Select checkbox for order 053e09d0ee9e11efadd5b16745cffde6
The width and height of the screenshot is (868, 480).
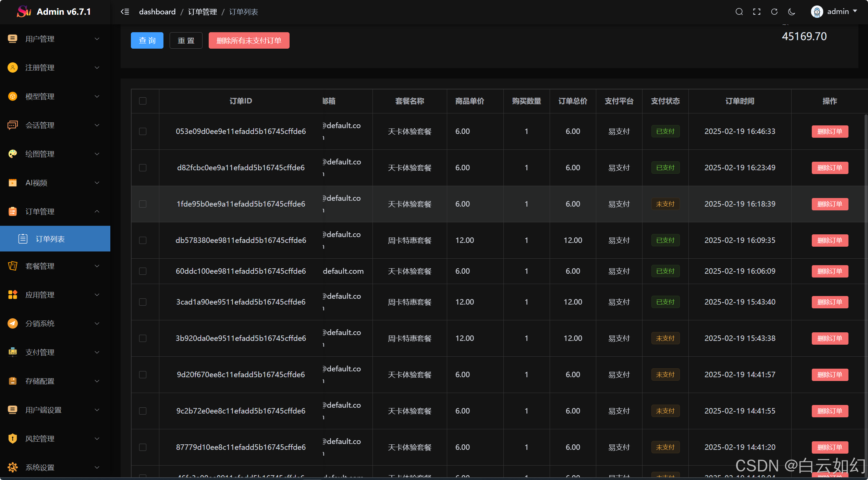pyautogui.click(x=143, y=132)
